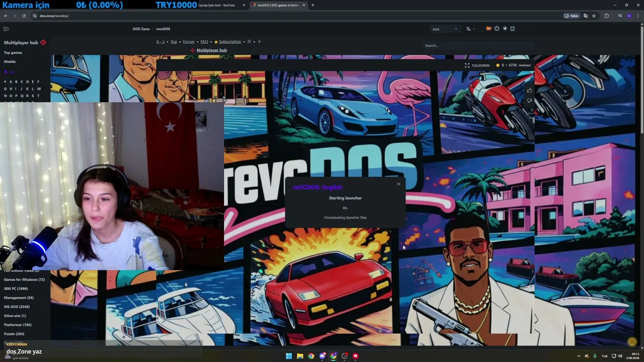
Task: Close the reVCDOS launcher dialog
Action: point(398,184)
